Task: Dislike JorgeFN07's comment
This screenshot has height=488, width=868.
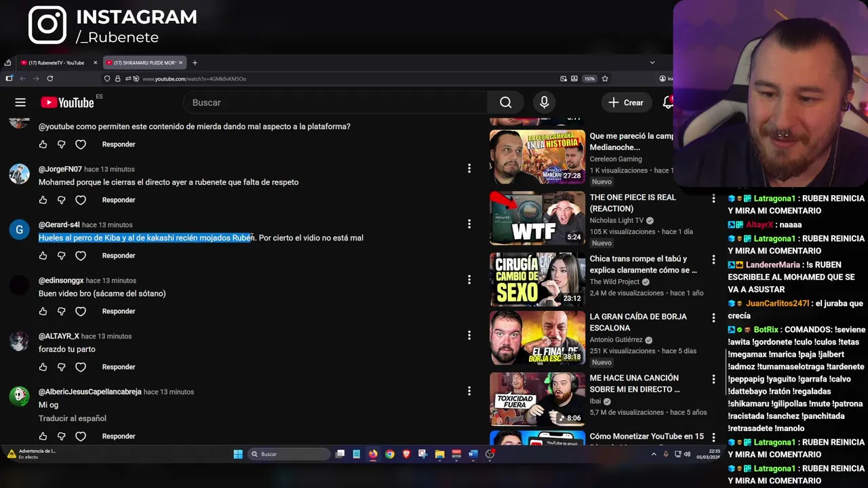Action: tap(61, 200)
